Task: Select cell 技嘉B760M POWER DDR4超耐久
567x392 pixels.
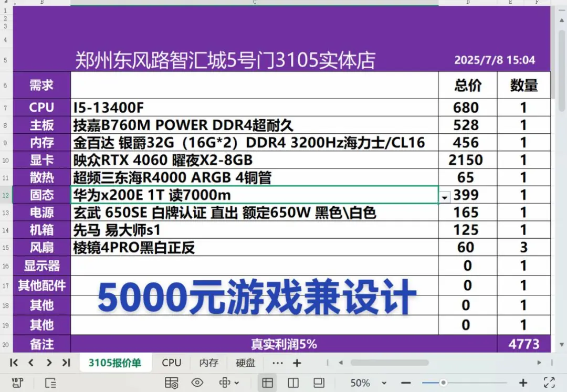Action: point(255,125)
